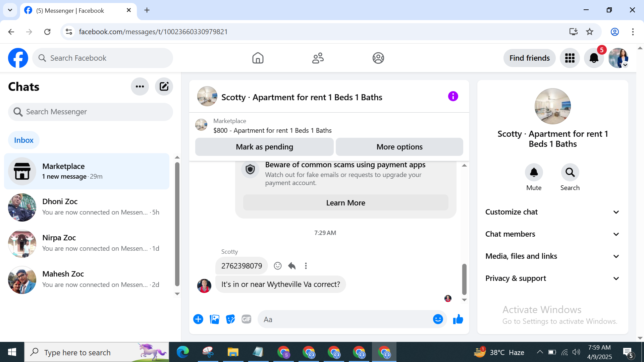Search in conversation with the magnifier icon
This screenshot has height=362, width=644.
tap(570, 172)
